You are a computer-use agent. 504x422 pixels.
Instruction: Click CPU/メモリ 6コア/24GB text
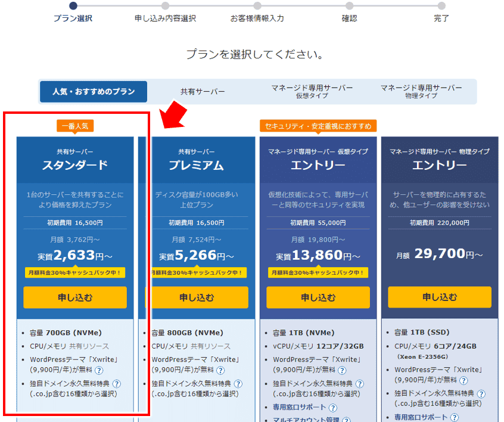coord(435,346)
